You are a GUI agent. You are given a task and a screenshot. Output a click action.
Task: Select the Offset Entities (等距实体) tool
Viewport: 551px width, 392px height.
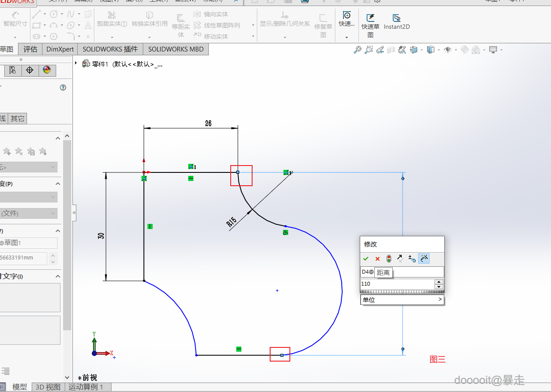[x=181, y=25]
